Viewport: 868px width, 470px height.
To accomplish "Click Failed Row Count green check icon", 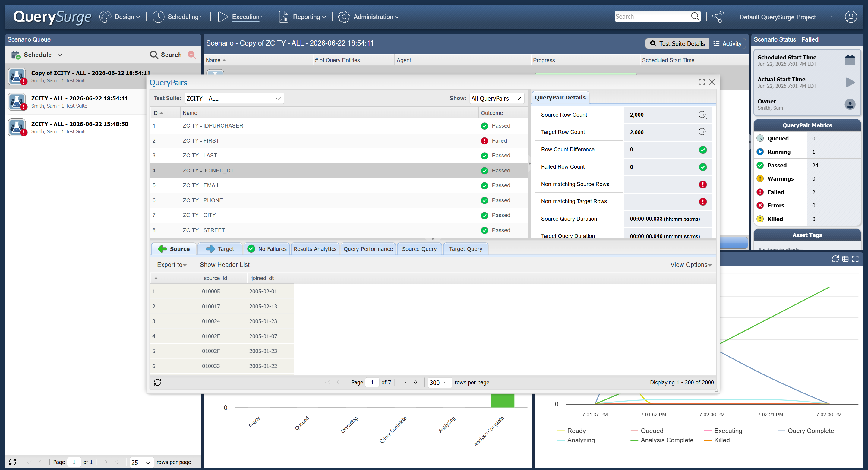I will tap(702, 167).
